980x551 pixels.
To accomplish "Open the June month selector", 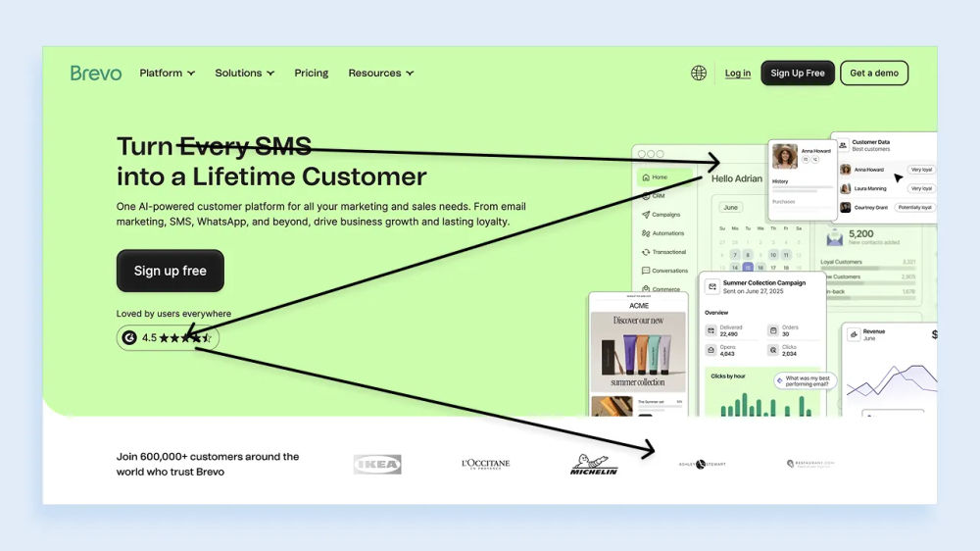I will [x=731, y=207].
